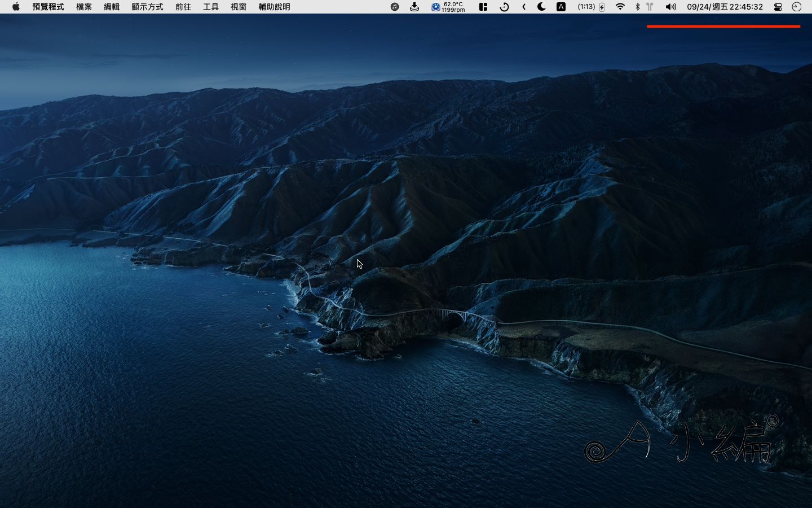This screenshot has height=508, width=812.
Task: Open the Bluetooth menu
Action: pyautogui.click(x=638, y=7)
